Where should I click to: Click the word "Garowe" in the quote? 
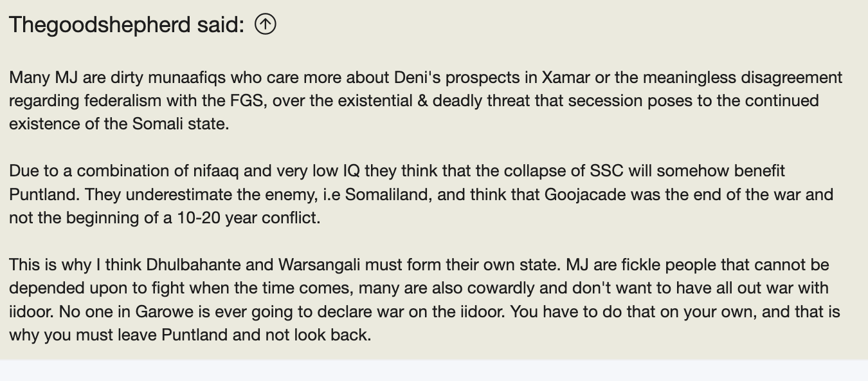159,312
